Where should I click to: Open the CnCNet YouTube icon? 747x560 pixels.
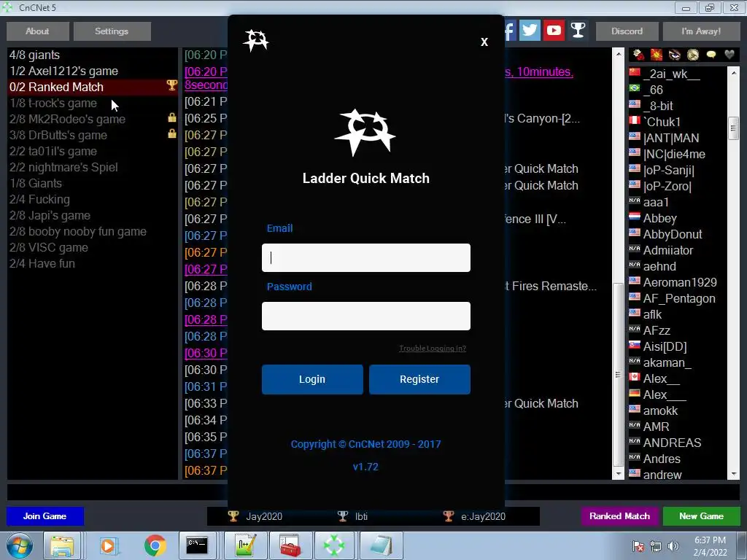554,31
